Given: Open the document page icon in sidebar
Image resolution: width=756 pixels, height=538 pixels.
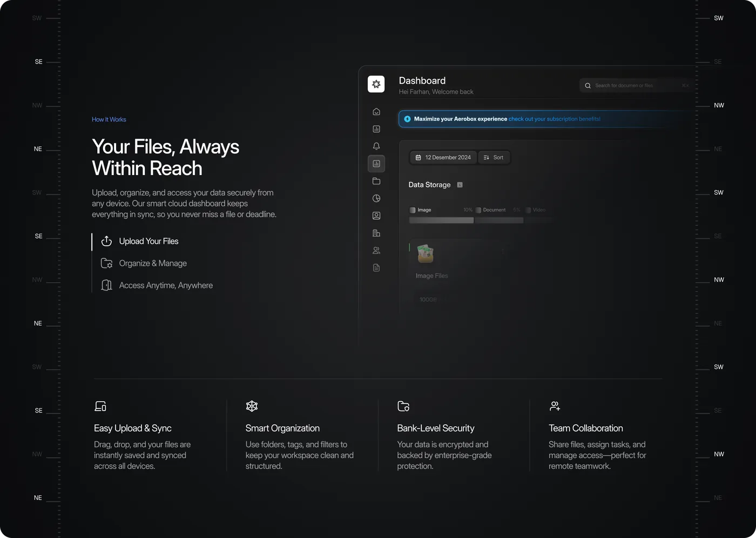Looking at the screenshot, I should (x=376, y=267).
